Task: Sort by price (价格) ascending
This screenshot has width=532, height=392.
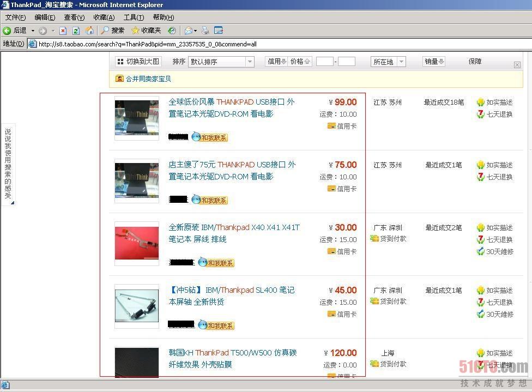Action: point(300,62)
